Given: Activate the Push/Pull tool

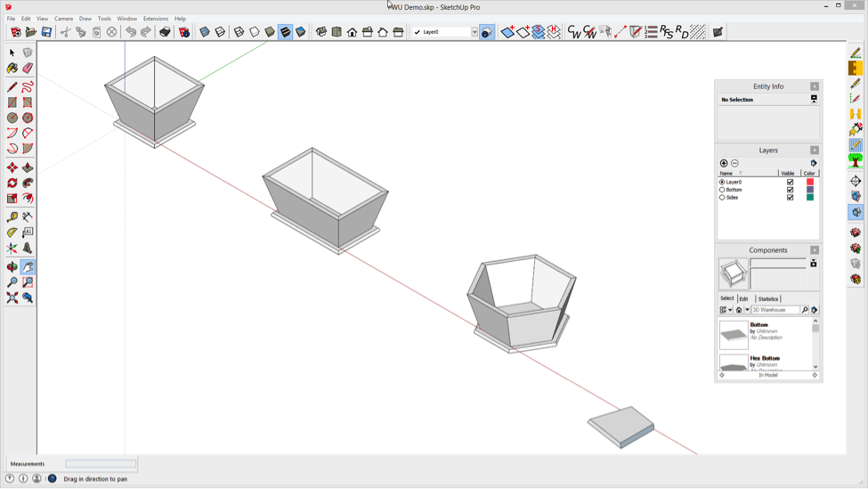Looking at the screenshot, I should tap(28, 167).
